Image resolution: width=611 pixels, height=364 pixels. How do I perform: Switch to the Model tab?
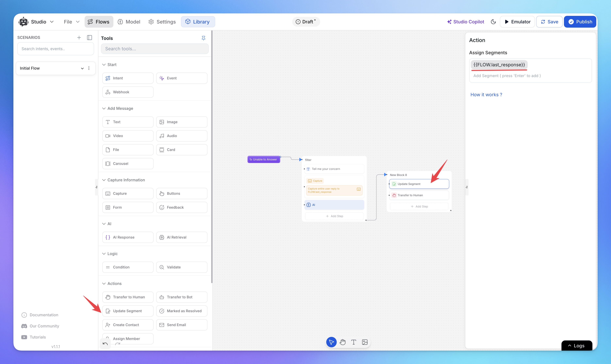tap(129, 22)
